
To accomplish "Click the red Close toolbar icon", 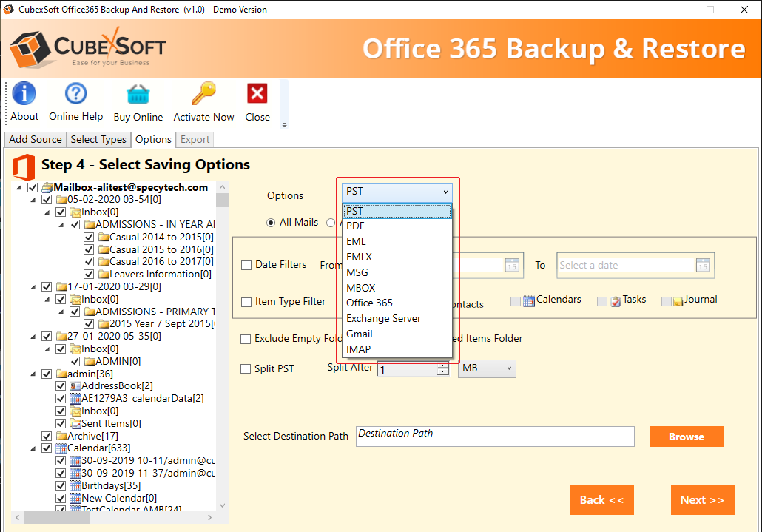I will coord(257,93).
